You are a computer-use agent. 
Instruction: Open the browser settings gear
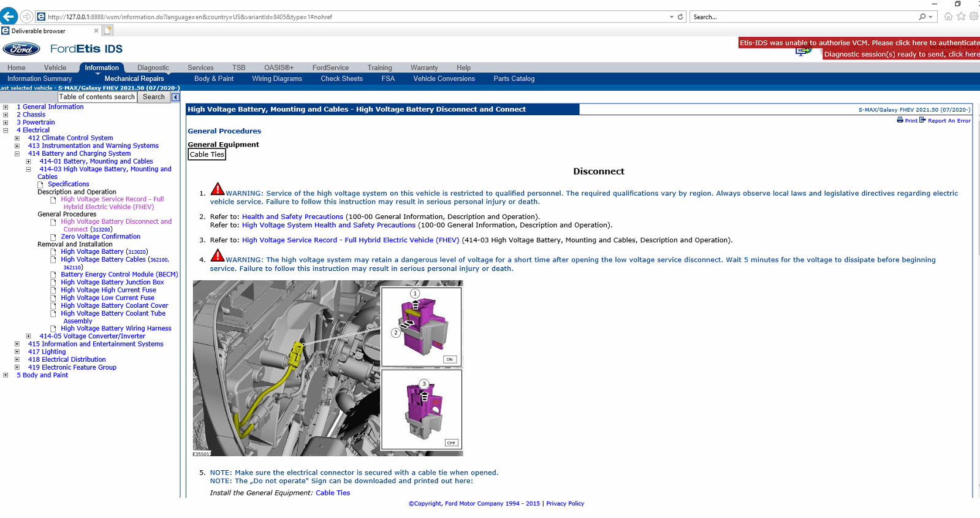pos(973,17)
